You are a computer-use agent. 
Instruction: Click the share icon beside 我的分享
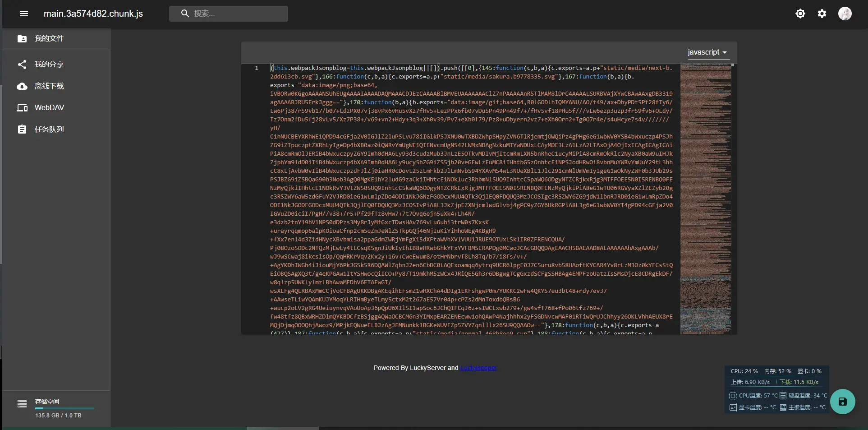pyautogui.click(x=22, y=64)
